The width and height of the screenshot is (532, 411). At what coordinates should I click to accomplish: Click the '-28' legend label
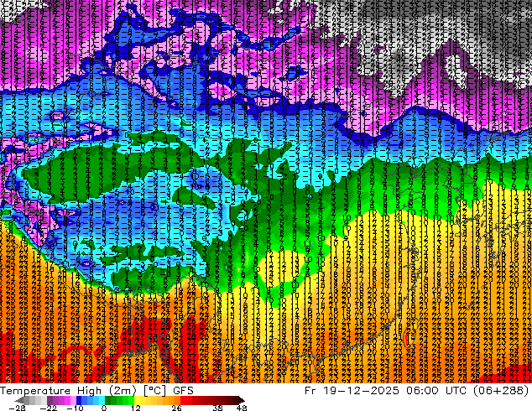point(18,408)
